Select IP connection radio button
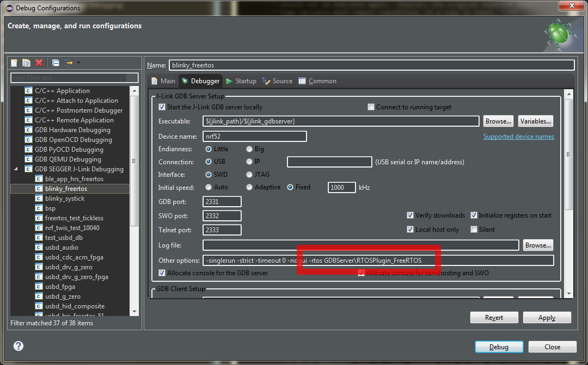This screenshot has height=365, width=588. 249,162
